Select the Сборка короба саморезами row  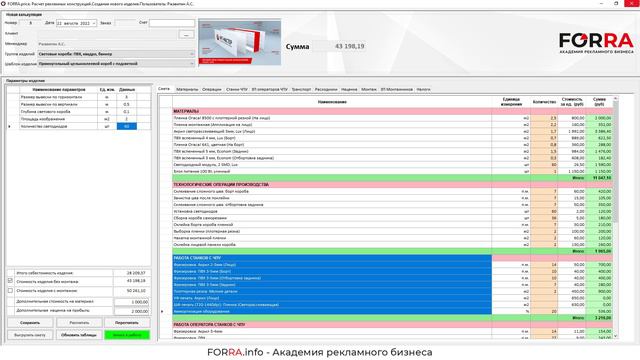pyautogui.click(x=392, y=218)
